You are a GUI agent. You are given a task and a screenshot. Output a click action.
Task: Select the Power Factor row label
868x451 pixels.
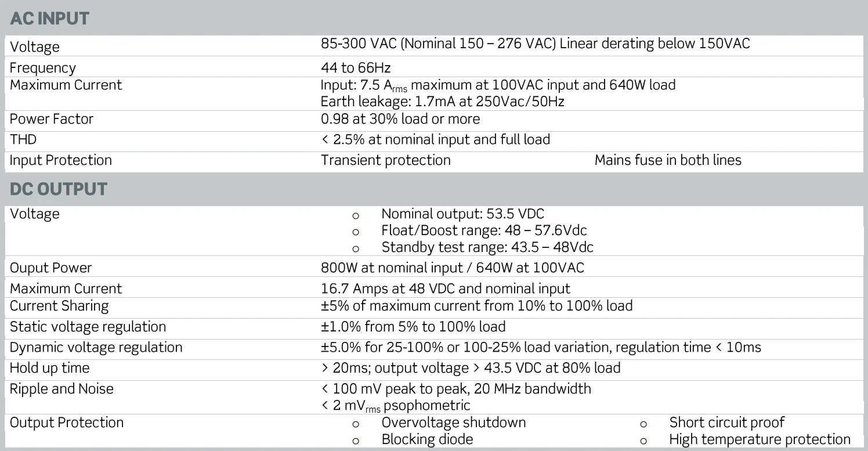(x=52, y=119)
